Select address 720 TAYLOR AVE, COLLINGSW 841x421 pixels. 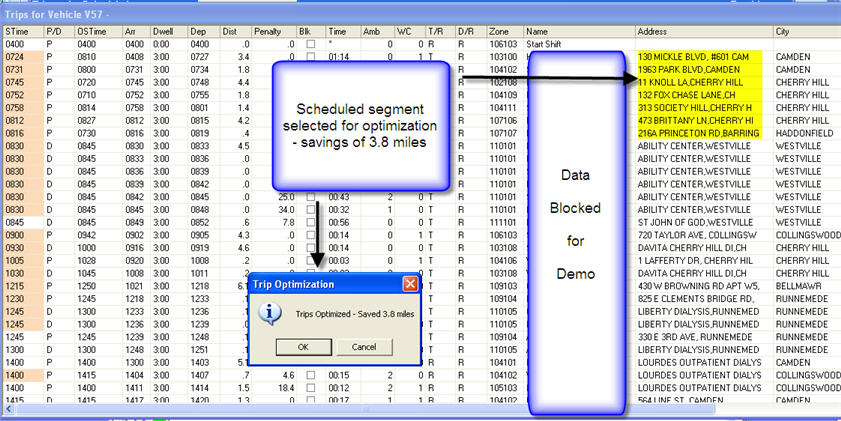tap(704, 235)
